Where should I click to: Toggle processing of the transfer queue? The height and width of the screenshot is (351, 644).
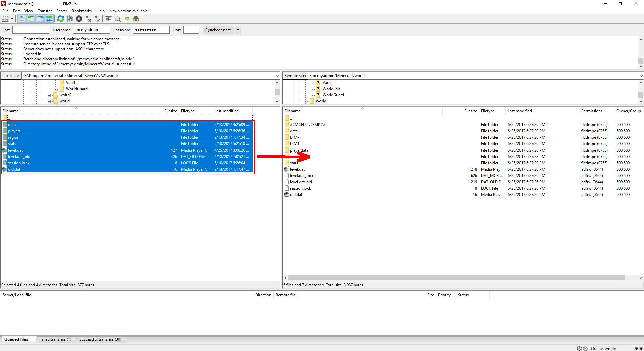coord(69,19)
